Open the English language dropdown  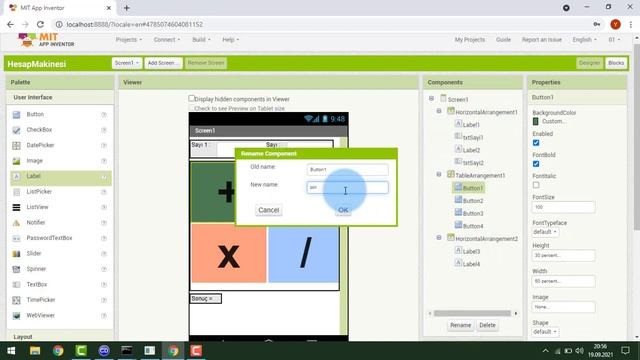[584, 40]
